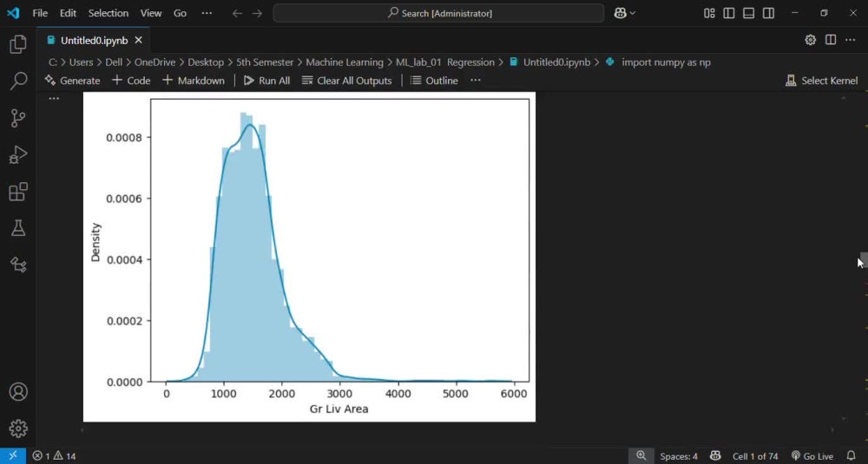Open the notebook Outline

[435, 81]
